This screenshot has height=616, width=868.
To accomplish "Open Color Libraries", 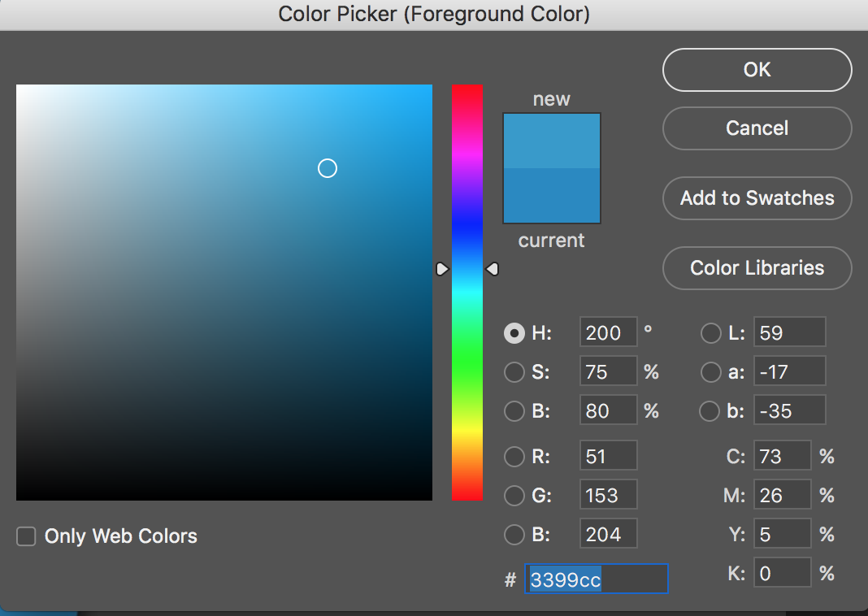I will pos(757,268).
